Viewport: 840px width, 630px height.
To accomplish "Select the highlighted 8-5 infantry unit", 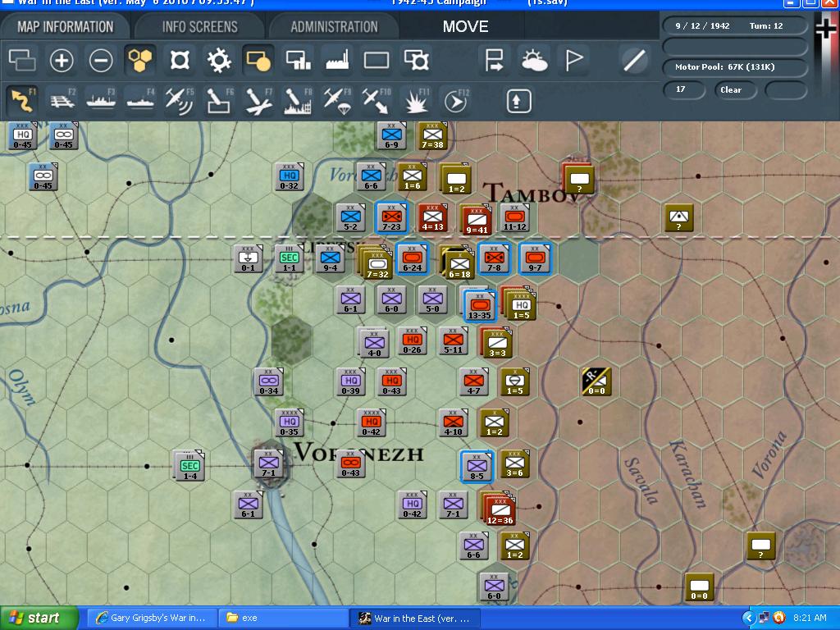I will (x=477, y=466).
